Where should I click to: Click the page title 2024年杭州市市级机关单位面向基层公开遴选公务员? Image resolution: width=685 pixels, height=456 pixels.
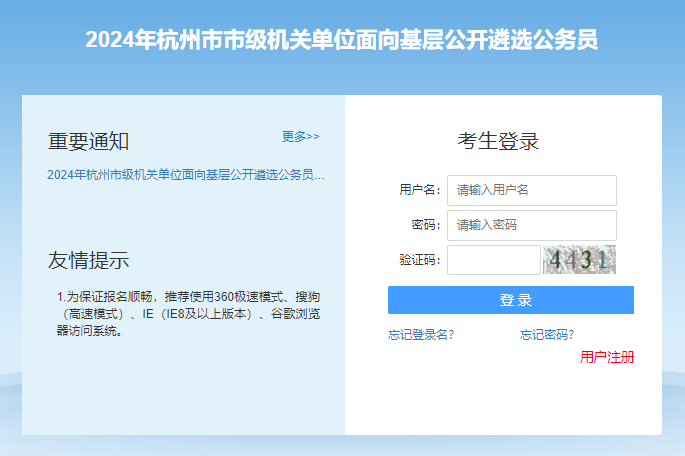coord(342,40)
